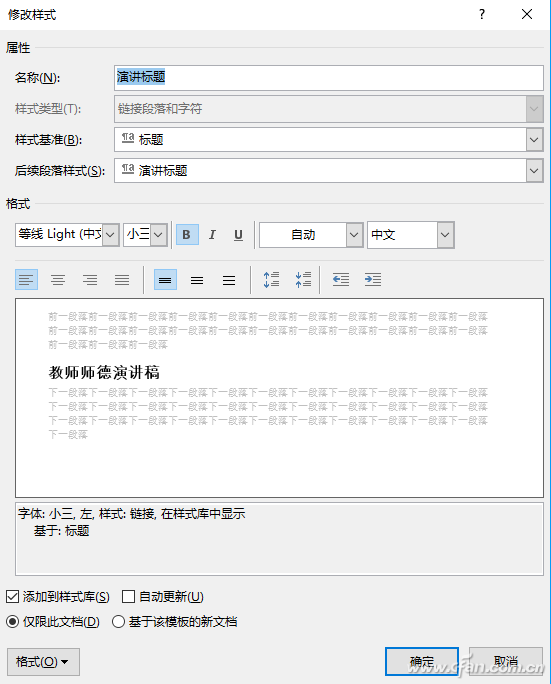Click the 名称 style name input field

(329, 78)
